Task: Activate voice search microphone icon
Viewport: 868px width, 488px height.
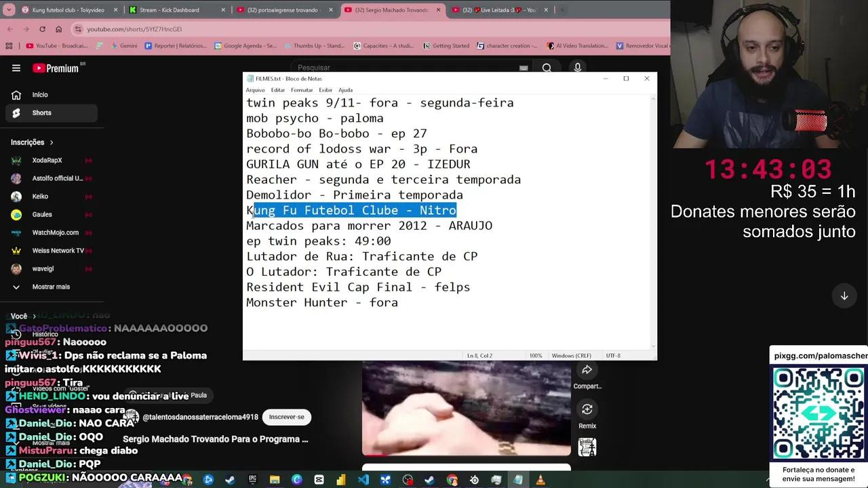Action: [x=578, y=68]
